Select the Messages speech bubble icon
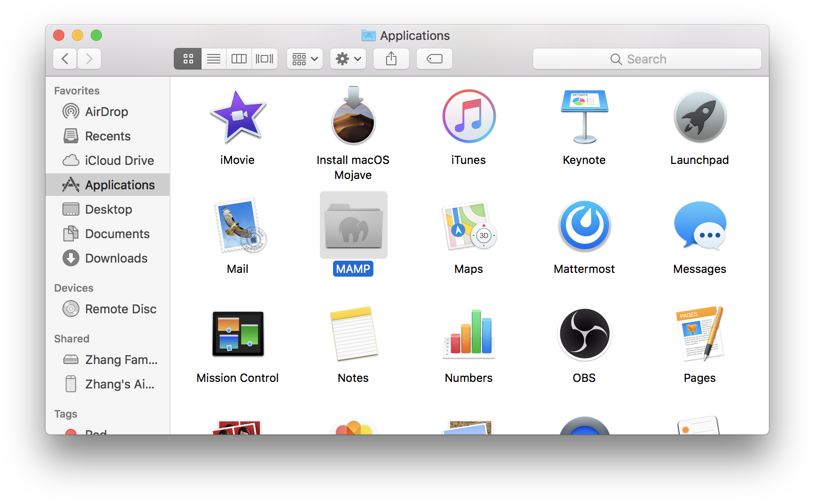Image resolution: width=814 pixels, height=504 pixels. coord(700,225)
